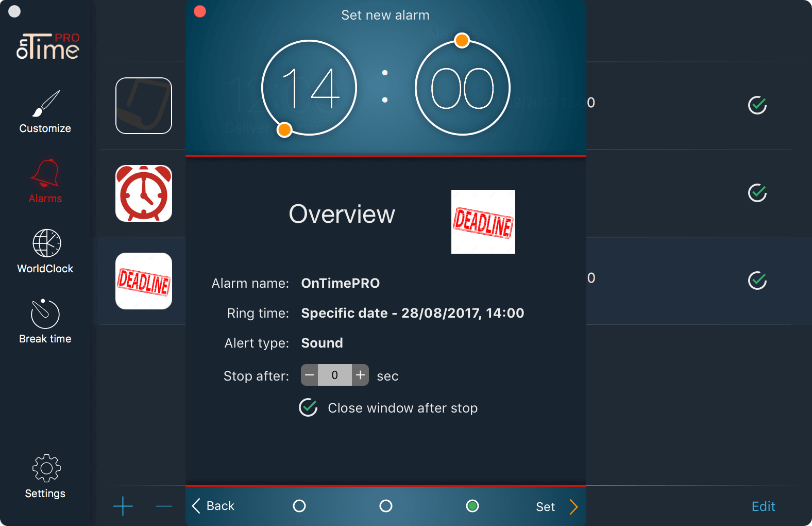Toggle Close window after stop checkbox
812x526 pixels.
coord(308,407)
